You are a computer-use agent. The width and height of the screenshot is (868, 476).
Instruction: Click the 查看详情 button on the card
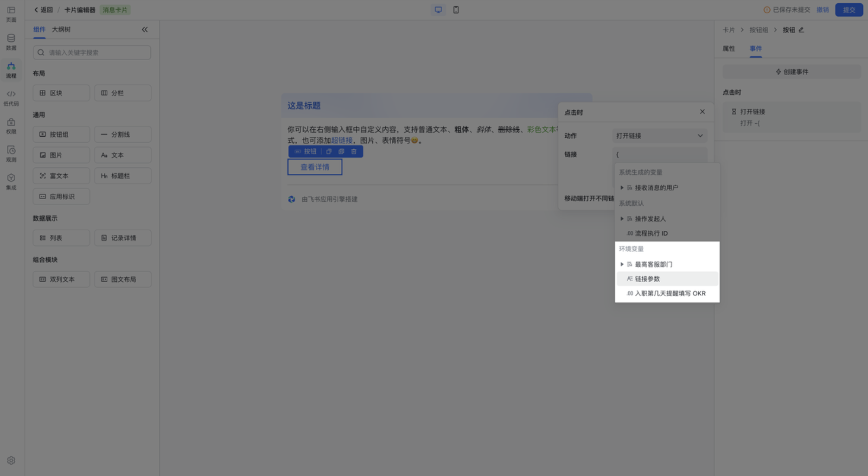(315, 167)
